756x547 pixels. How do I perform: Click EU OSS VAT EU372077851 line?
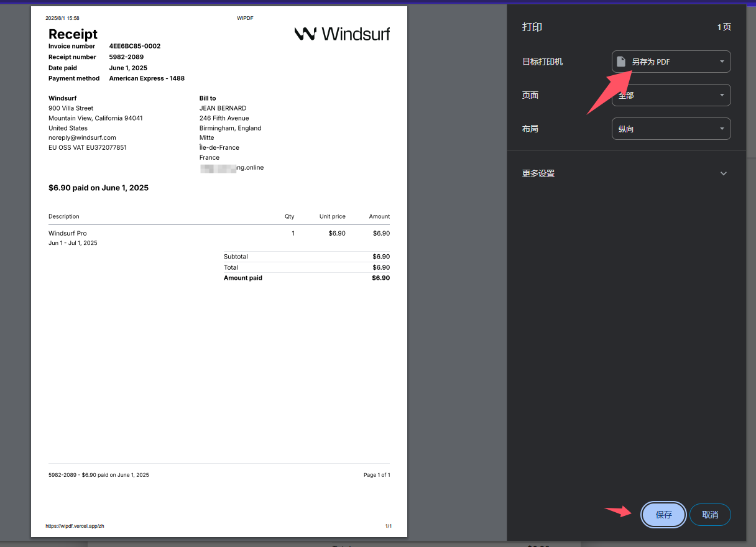88,147
